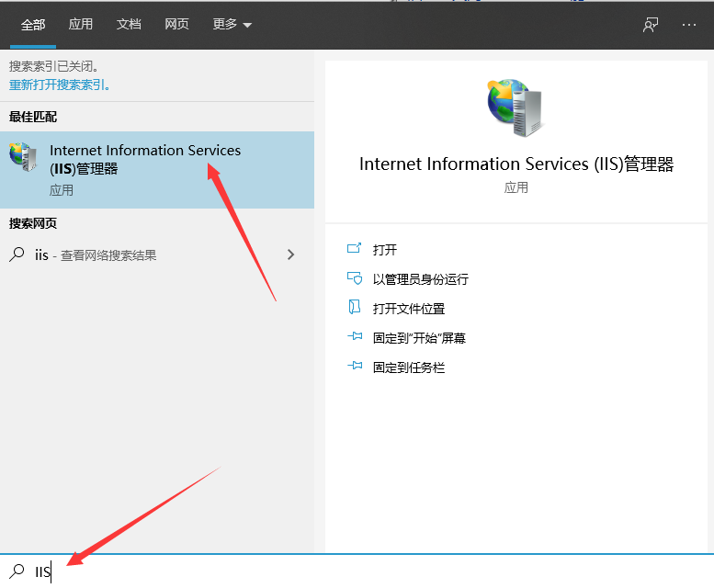Click the Internet Information Services (IIS)管理器 preview title
Image resolution: width=714 pixels, height=588 pixels.
[x=516, y=164]
